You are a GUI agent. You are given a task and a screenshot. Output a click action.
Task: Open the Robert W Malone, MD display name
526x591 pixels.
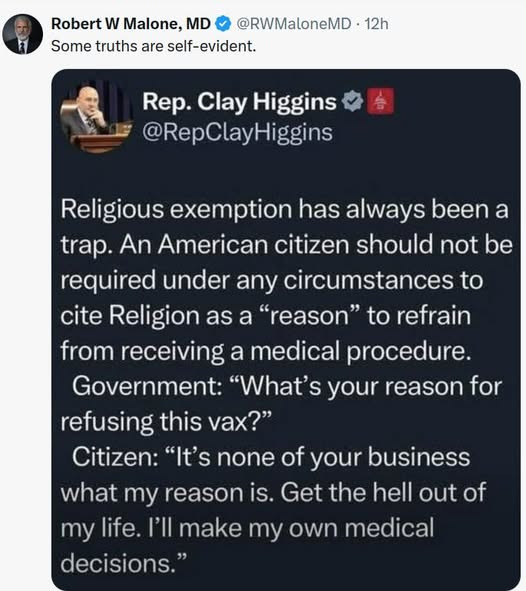pos(131,24)
